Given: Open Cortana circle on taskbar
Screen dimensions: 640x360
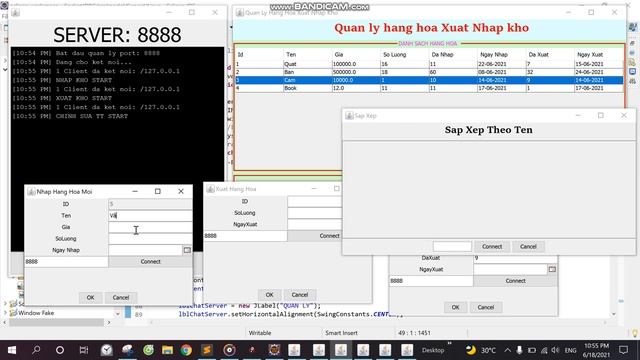Looking at the screenshot, I should point(60,350).
